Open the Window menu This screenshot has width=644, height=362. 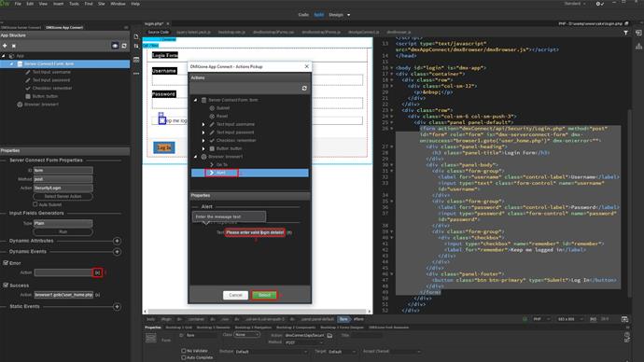118,4
